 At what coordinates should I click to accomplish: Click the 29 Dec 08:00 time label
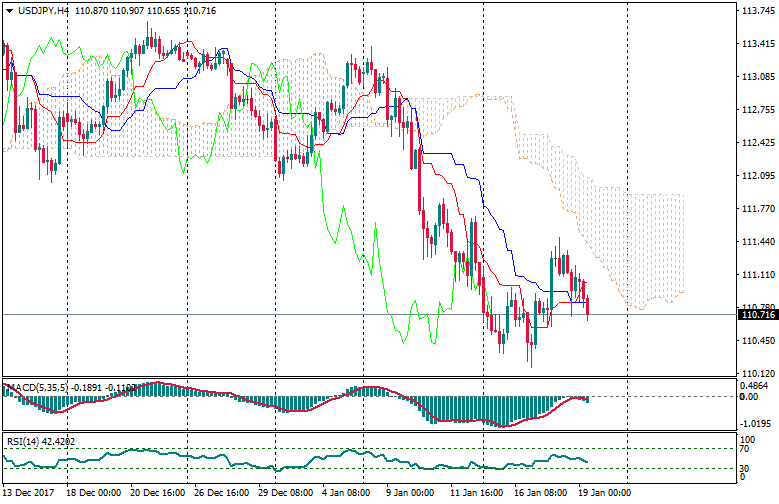(x=285, y=494)
